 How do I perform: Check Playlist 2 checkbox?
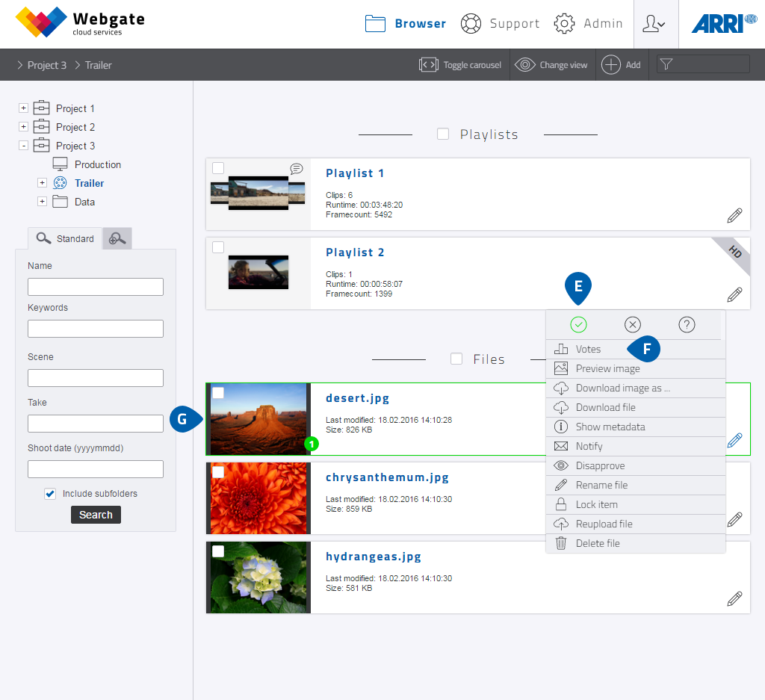click(x=218, y=247)
